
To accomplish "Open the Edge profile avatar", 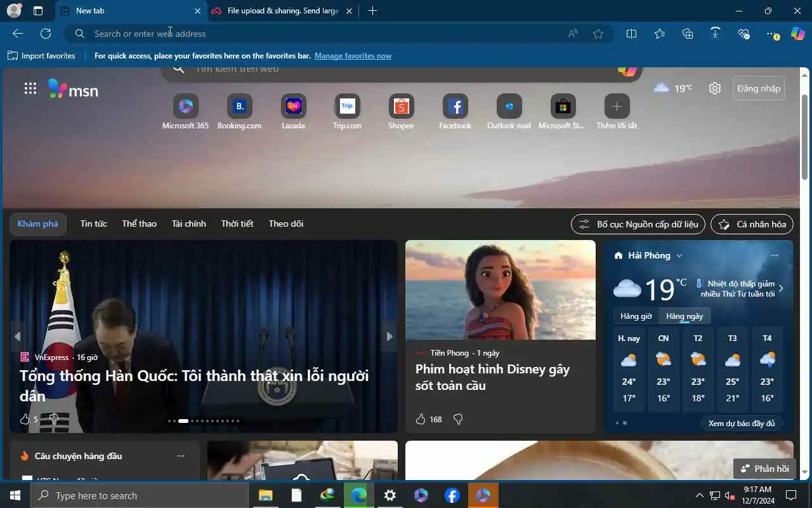I will point(14,11).
